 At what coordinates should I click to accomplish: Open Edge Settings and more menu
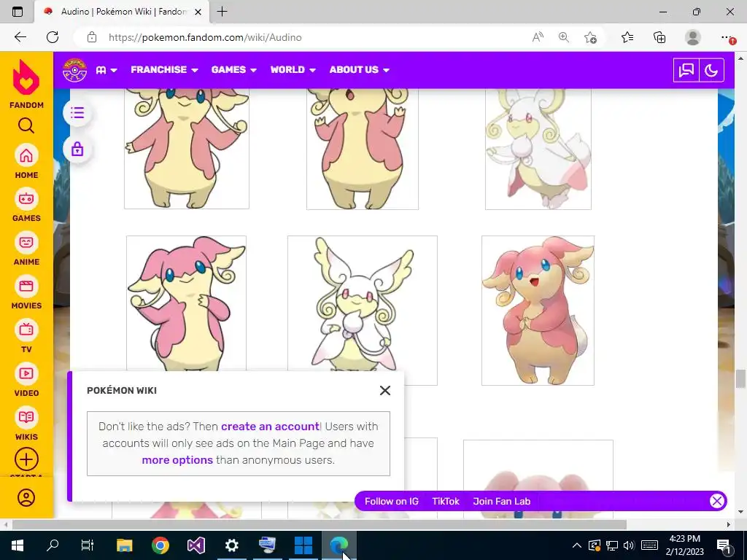727,37
